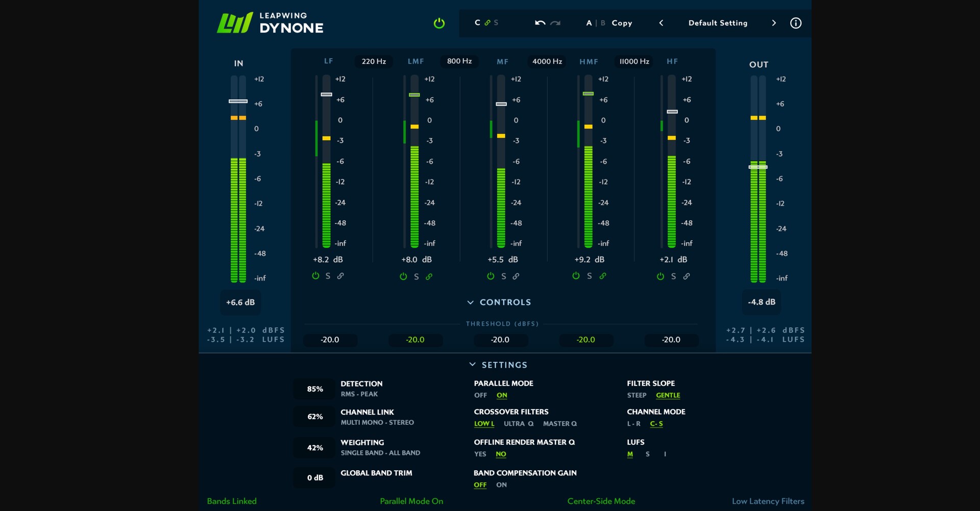Image resolution: width=980 pixels, height=511 pixels.
Task: Switch channel mode to L-R
Action: tap(633, 424)
